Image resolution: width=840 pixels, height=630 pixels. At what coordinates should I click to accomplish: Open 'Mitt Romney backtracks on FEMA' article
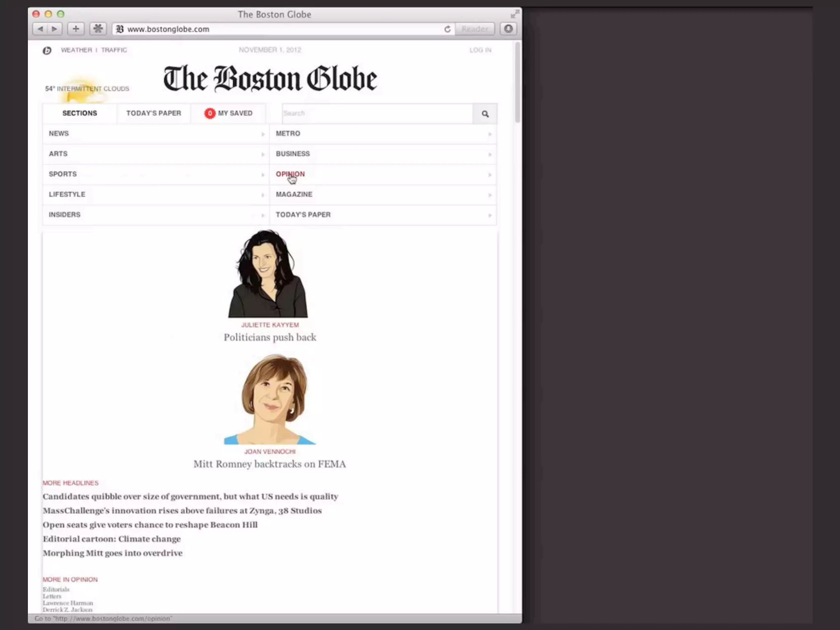click(269, 464)
